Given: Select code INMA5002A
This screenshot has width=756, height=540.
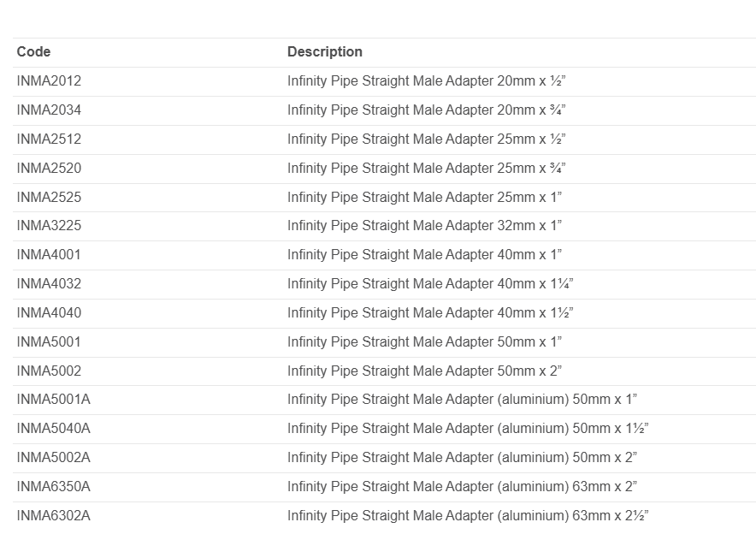Looking at the screenshot, I should (53, 458).
